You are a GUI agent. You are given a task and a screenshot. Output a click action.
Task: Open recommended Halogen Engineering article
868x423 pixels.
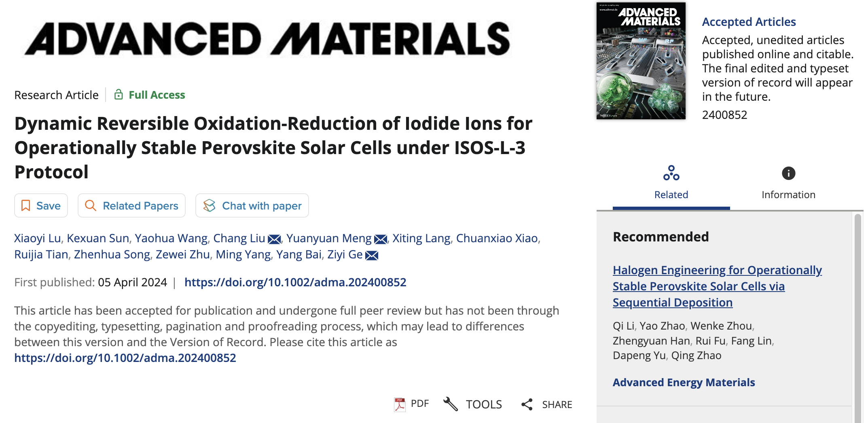[x=717, y=286]
